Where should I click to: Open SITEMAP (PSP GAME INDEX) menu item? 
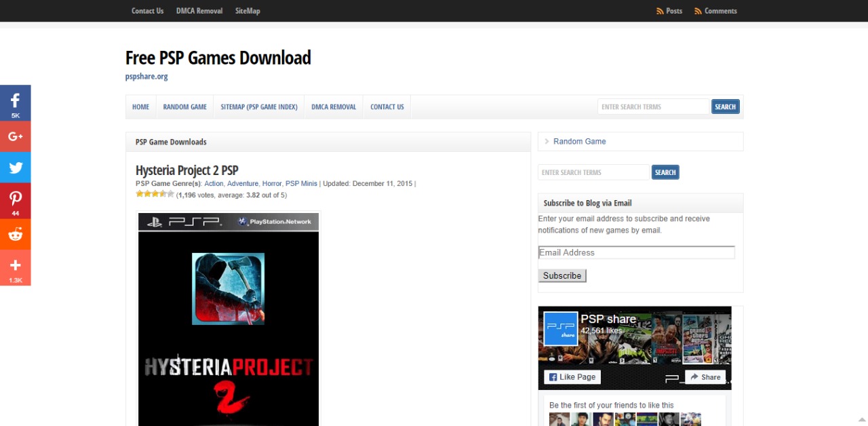click(259, 107)
